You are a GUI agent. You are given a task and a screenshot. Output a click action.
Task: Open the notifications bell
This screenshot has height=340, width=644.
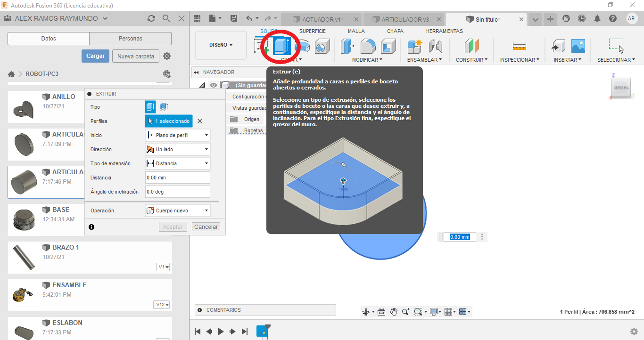pyautogui.click(x=597, y=18)
